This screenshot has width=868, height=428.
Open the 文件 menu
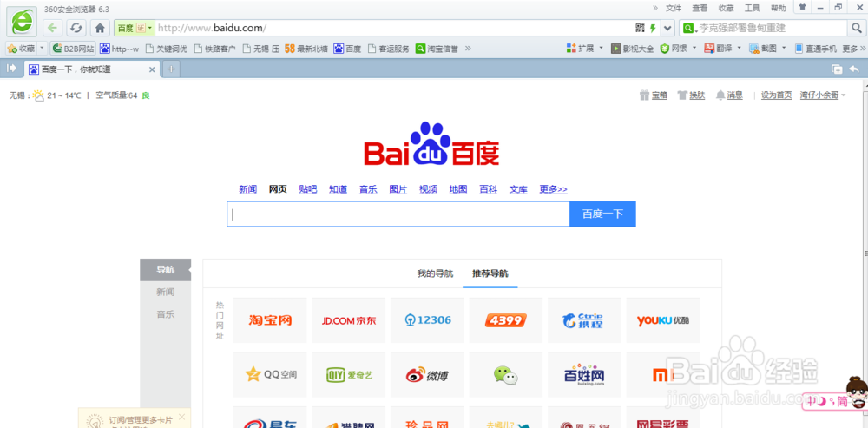[674, 8]
